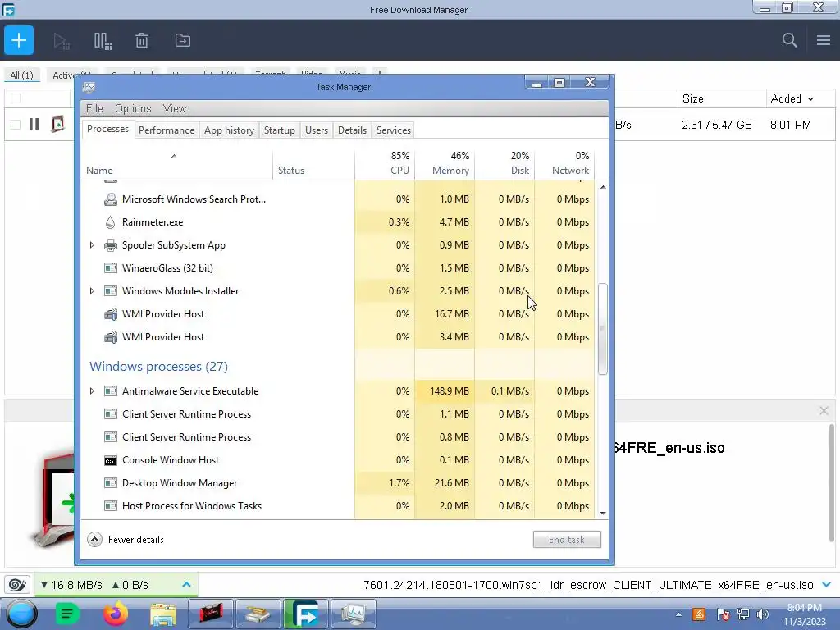Viewport: 840px width, 630px height.
Task: Click the green notes app taskbar icon
Action: [67, 614]
